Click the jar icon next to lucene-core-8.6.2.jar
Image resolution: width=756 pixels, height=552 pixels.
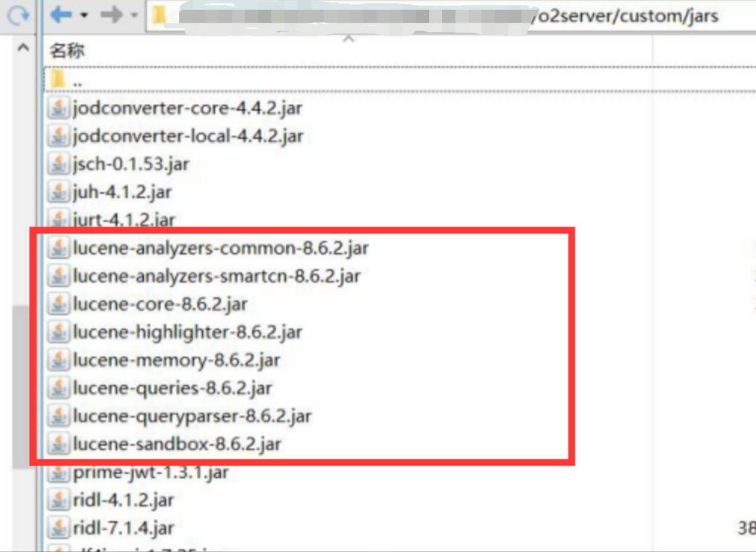coord(58,304)
